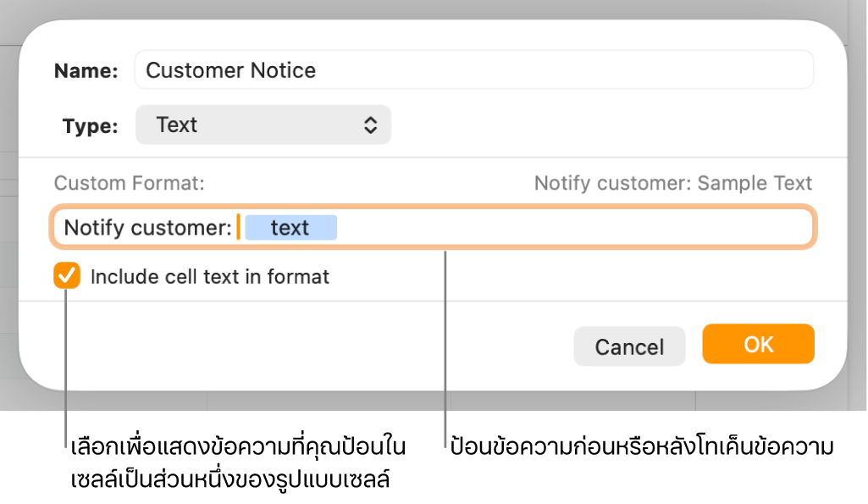Click into the Name text field

tap(473, 70)
